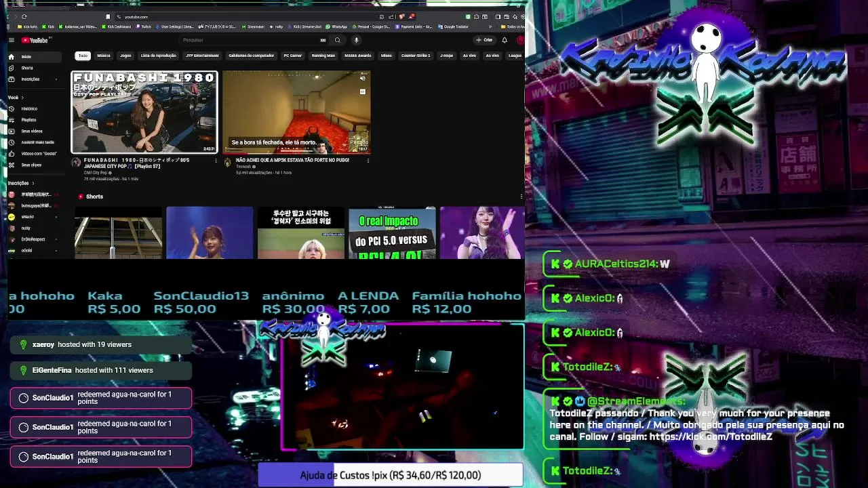The image size is (868, 488).
Task: Open options menu for FUNABASHI 1980 video
Action: (x=216, y=161)
